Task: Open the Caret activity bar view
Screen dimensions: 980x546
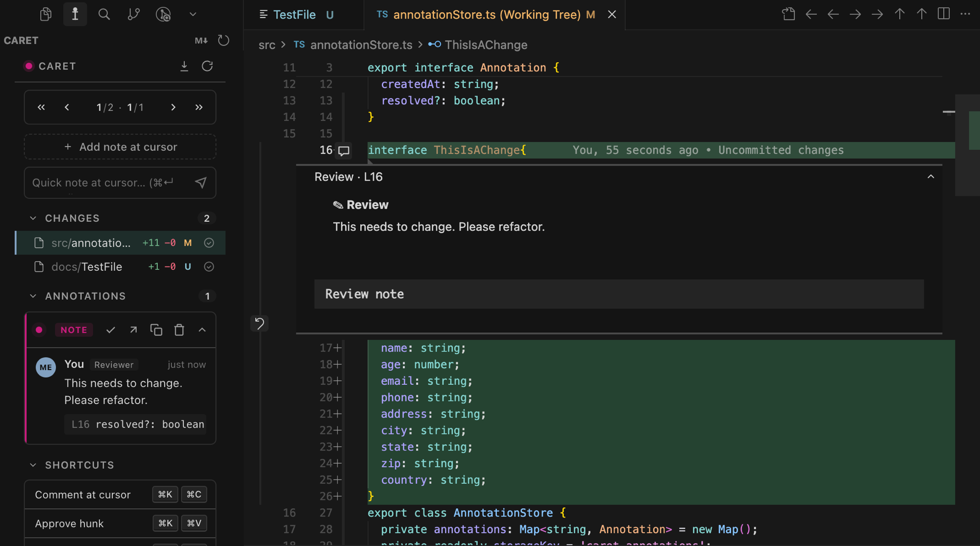Action: [75, 14]
